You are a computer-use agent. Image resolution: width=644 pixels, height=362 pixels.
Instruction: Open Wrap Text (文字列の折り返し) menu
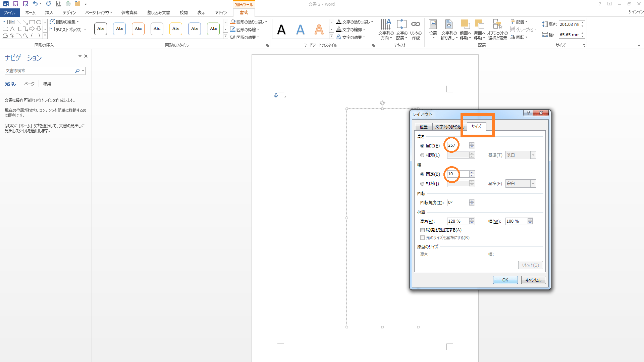tap(449, 30)
